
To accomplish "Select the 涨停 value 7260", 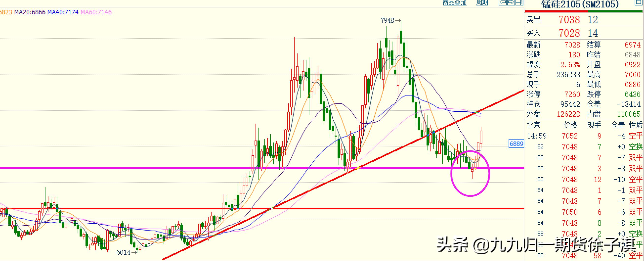I will pos(572,94).
